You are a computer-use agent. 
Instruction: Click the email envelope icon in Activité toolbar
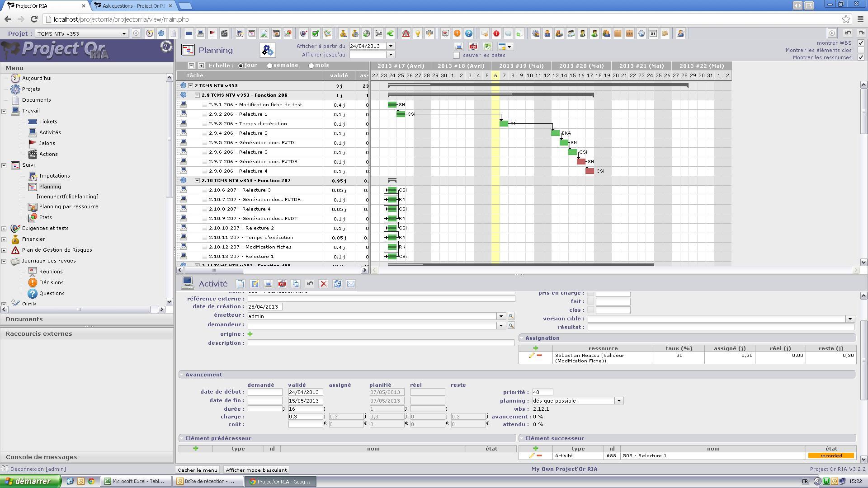pyautogui.click(x=351, y=284)
